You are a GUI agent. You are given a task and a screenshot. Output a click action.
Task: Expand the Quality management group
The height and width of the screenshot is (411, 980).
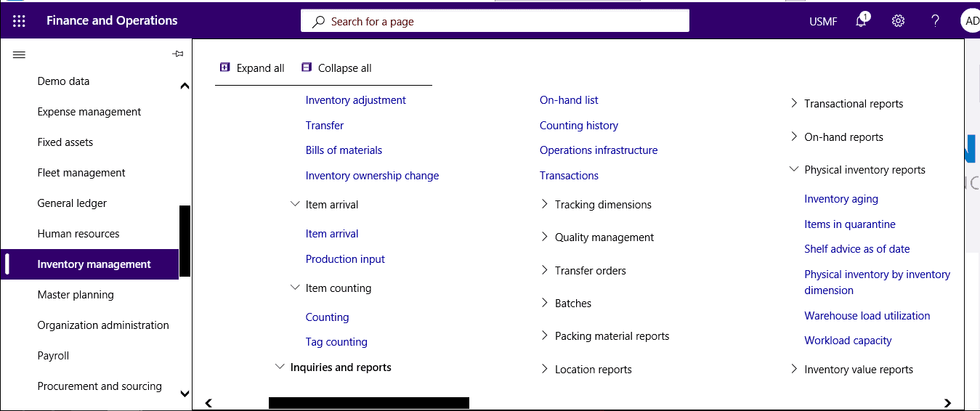[x=544, y=237]
